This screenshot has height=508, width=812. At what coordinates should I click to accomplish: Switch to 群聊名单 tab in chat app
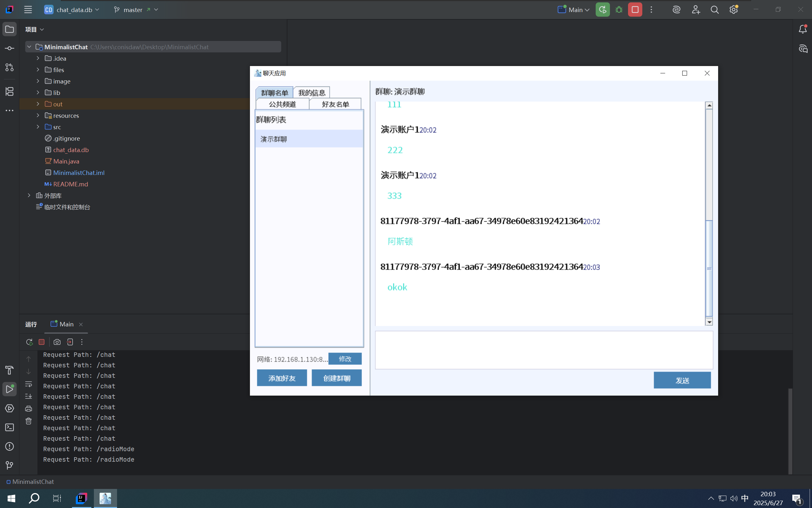pos(274,93)
